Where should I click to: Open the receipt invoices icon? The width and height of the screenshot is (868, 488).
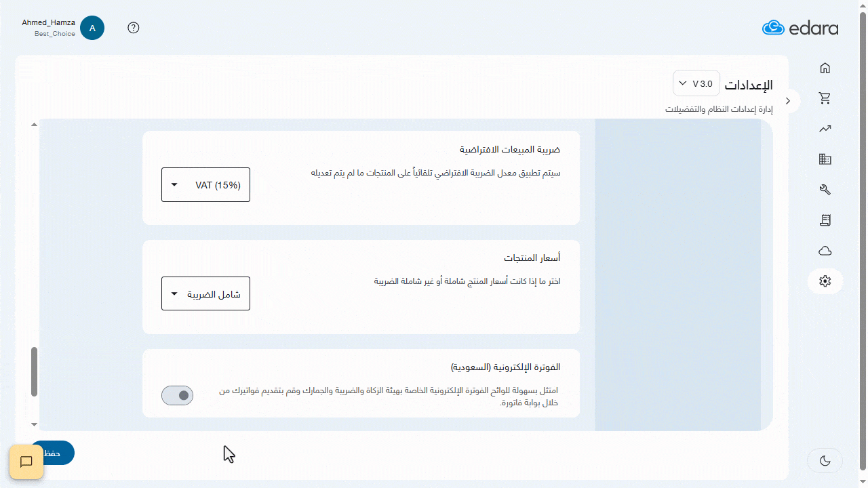[x=825, y=220]
